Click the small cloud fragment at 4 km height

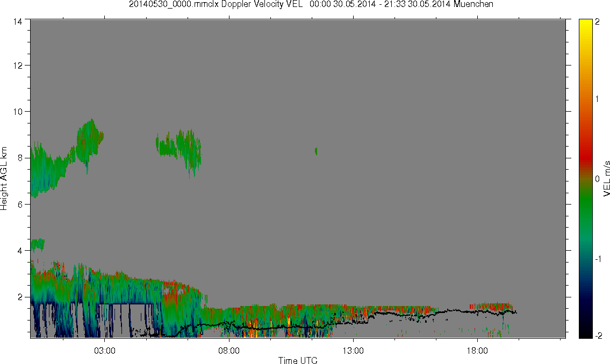coord(38,245)
